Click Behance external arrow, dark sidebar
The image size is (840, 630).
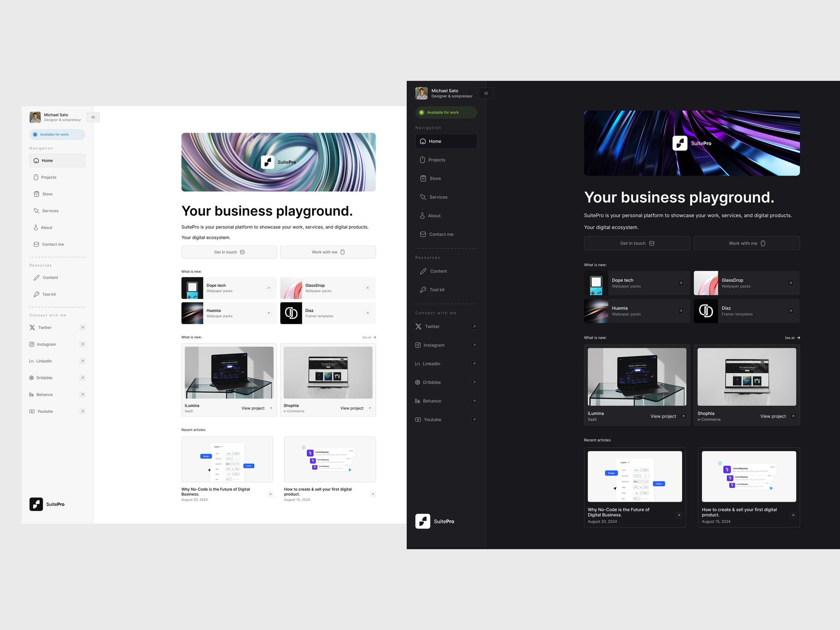pos(474,401)
